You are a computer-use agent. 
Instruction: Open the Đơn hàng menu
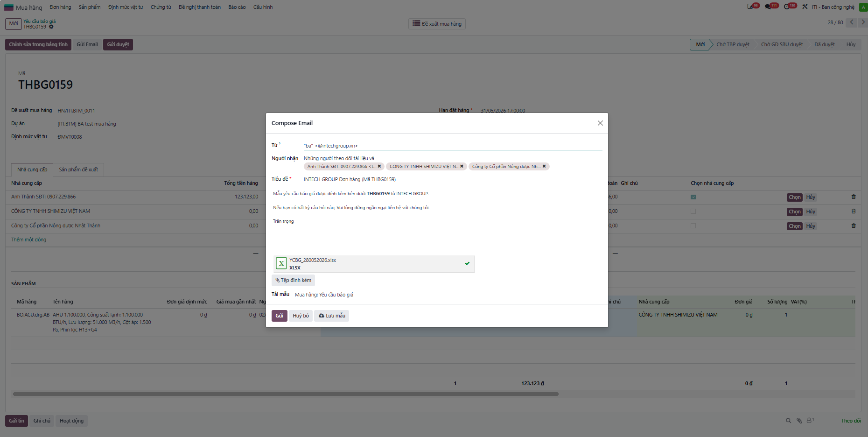(60, 7)
